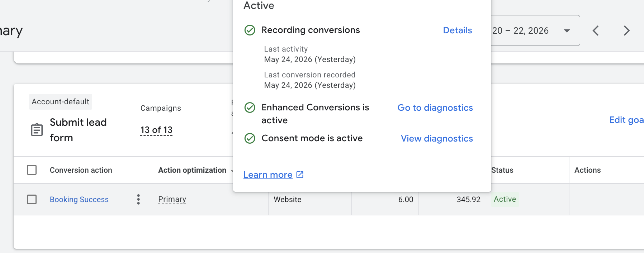Click the 13 of 13 campaigns link

point(156,130)
